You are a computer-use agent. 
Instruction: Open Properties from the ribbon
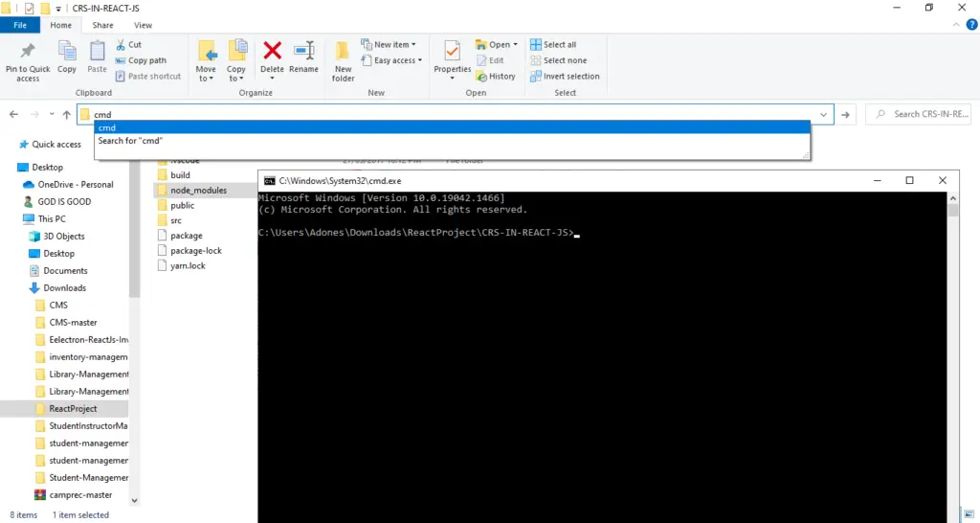[452, 52]
